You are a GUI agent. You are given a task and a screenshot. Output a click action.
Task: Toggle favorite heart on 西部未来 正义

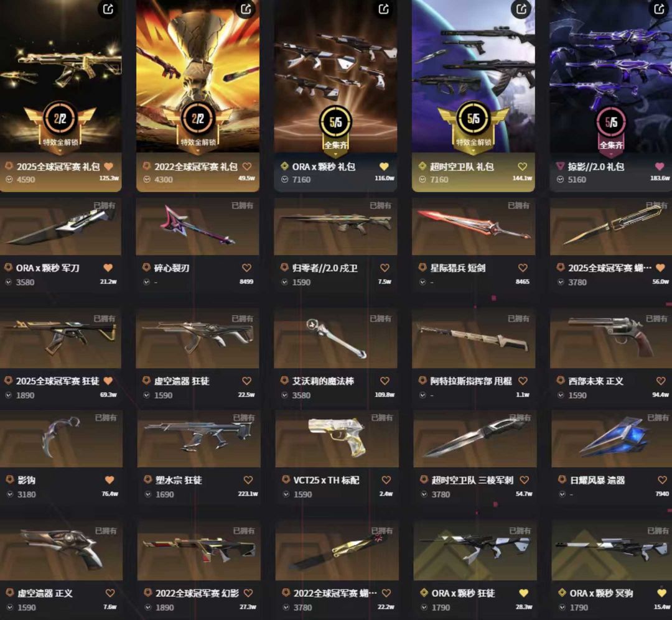[660, 381]
